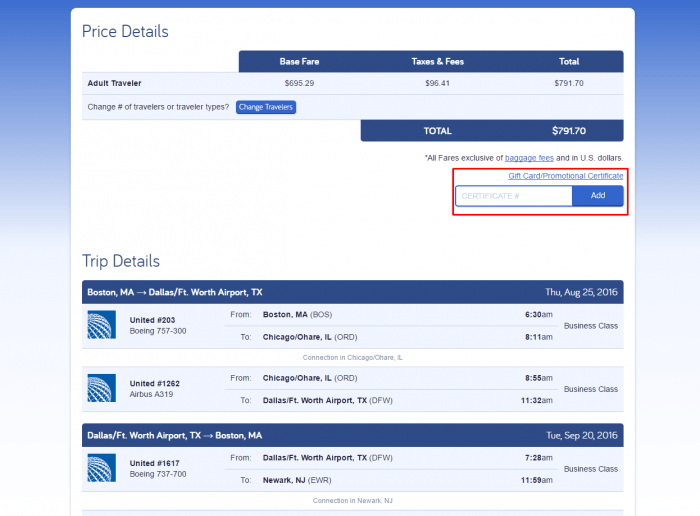Click the Adult Traveler row label

[114, 83]
